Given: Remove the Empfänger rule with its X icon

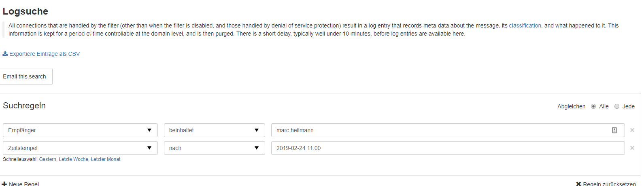Looking at the screenshot, I should 632,130.
